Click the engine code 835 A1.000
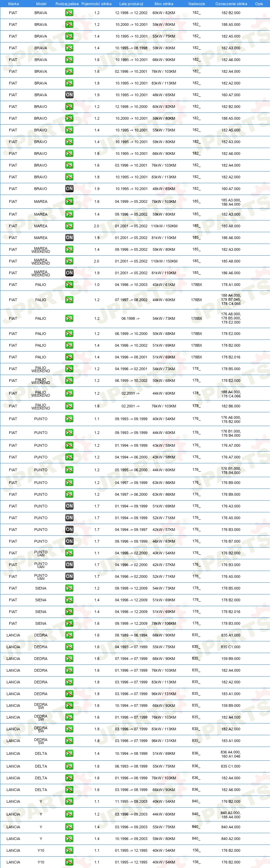Viewport: 270px width, 868px height. [x=231, y=635]
